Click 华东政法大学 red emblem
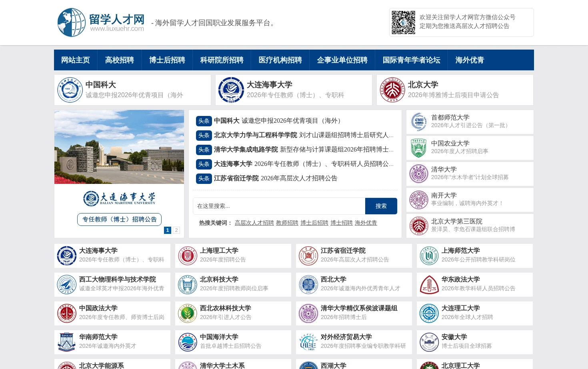Image resolution: width=588 pixels, height=369 pixels. click(429, 285)
